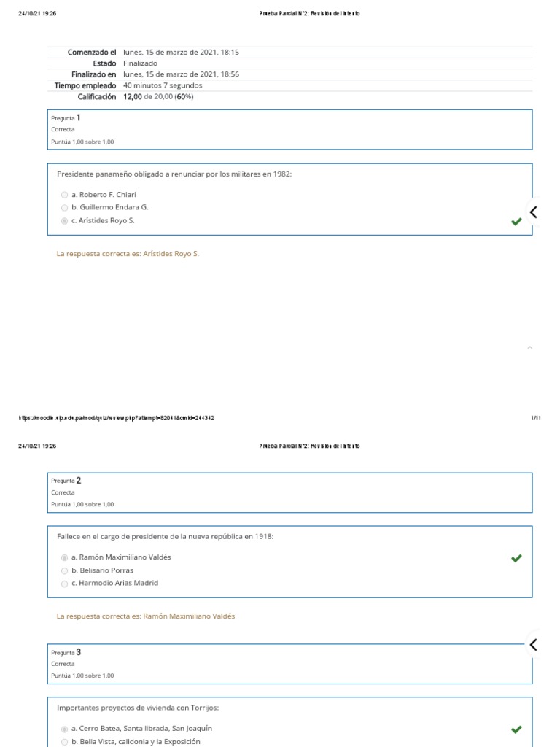The width and height of the screenshot is (560, 747).
Task: Click the Pregunta 2 header box
Action: [289, 492]
